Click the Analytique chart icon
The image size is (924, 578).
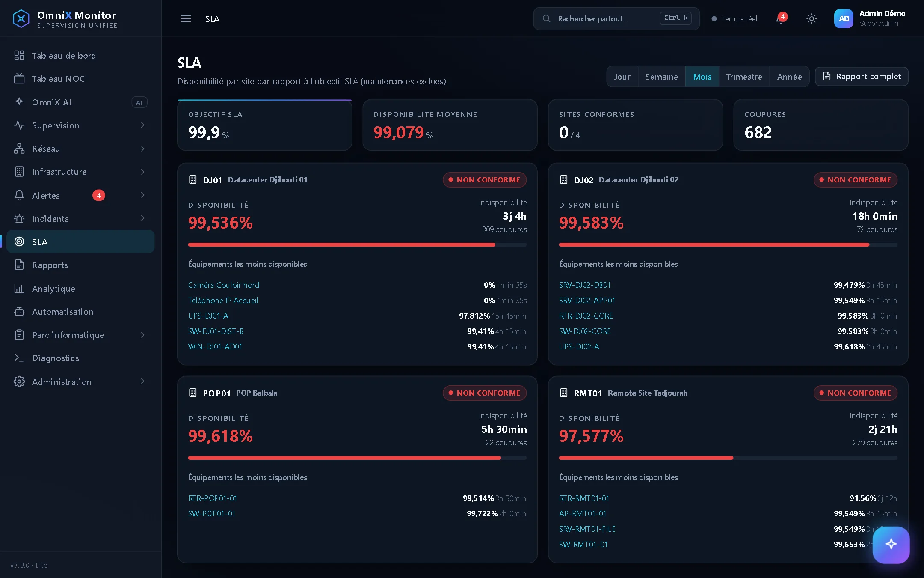[x=19, y=289]
